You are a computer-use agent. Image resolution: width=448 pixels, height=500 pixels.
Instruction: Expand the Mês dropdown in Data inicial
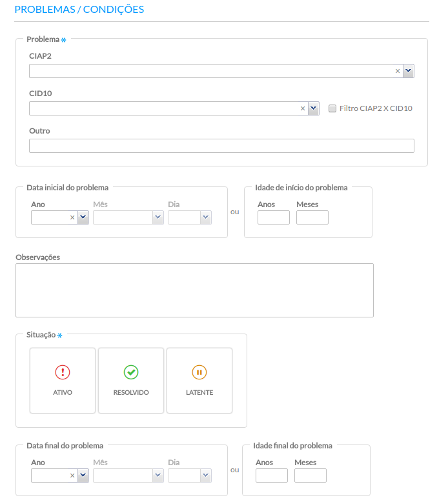[158, 217]
